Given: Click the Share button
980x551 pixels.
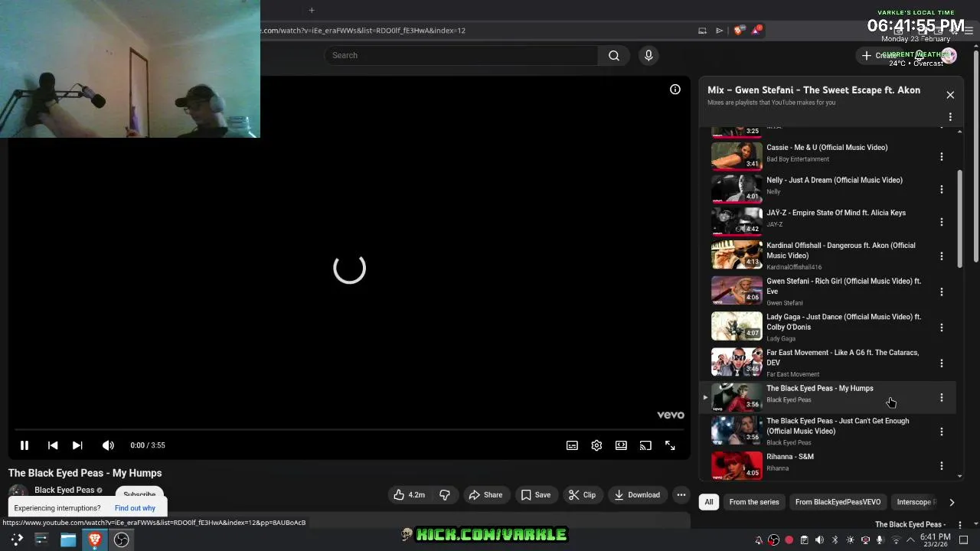Looking at the screenshot, I should tap(485, 495).
